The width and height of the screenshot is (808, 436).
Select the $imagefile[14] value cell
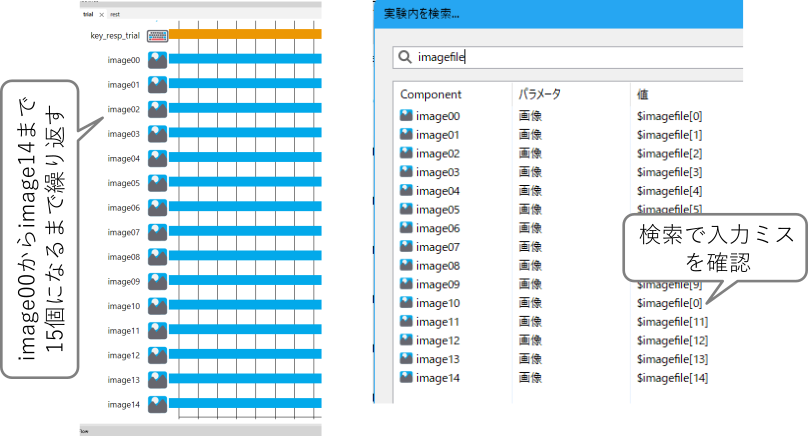coord(672,378)
